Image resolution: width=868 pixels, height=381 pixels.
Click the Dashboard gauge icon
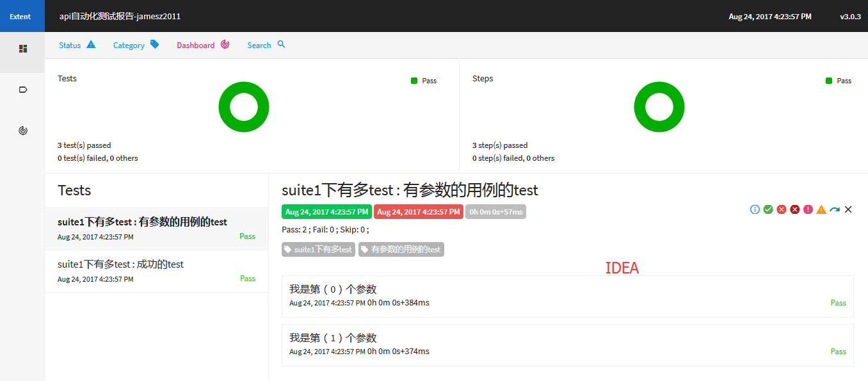(x=225, y=44)
